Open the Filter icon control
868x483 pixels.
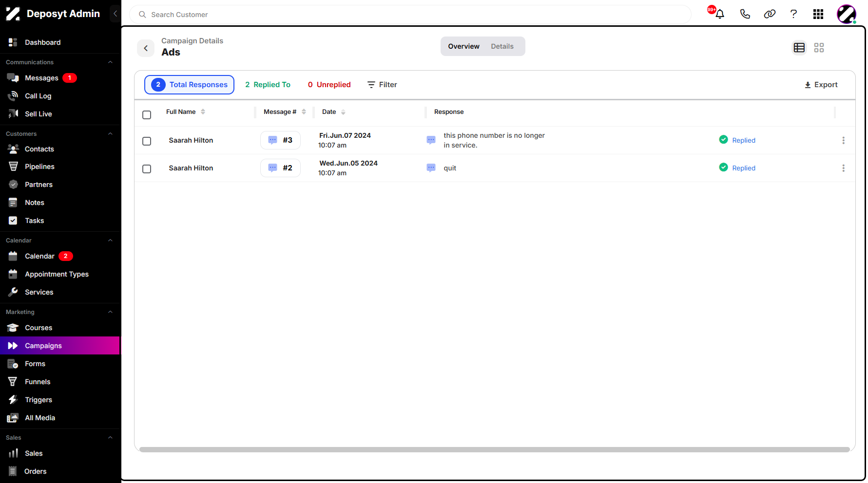click(x=382, y=85)
